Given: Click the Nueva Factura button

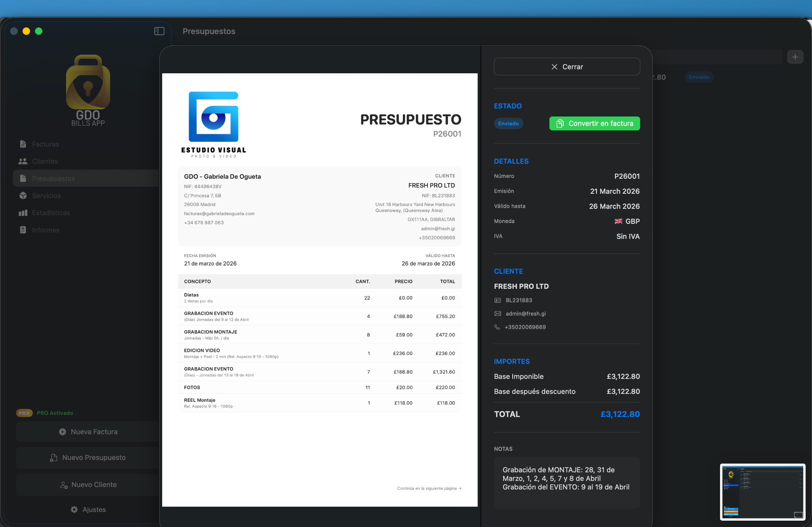Looking at the screenshot, I should click(x=88, y=432).
